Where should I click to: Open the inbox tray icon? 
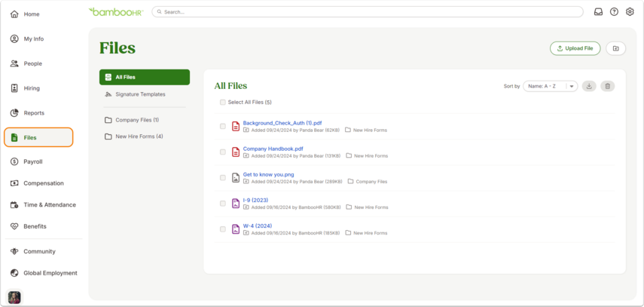(598, 12)
